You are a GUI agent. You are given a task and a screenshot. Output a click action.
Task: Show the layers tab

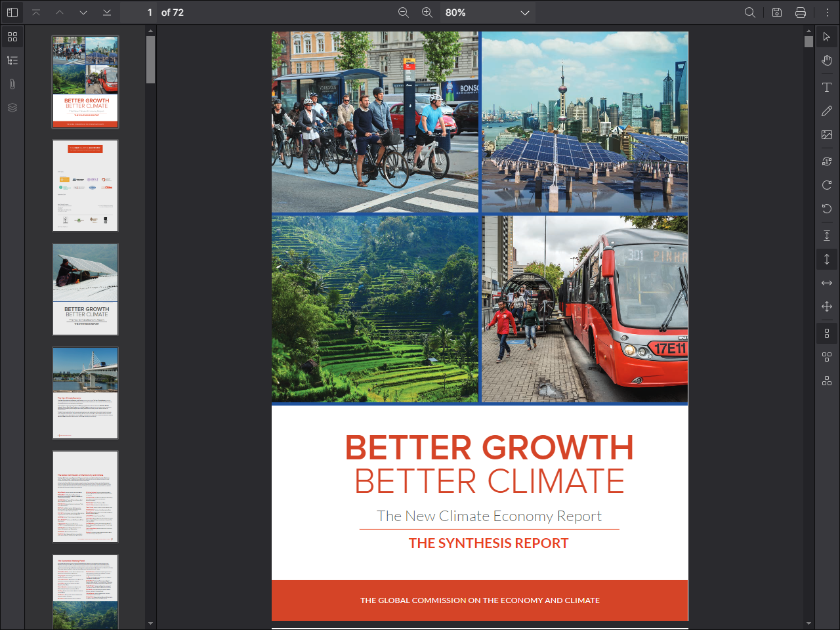point(12,108)
